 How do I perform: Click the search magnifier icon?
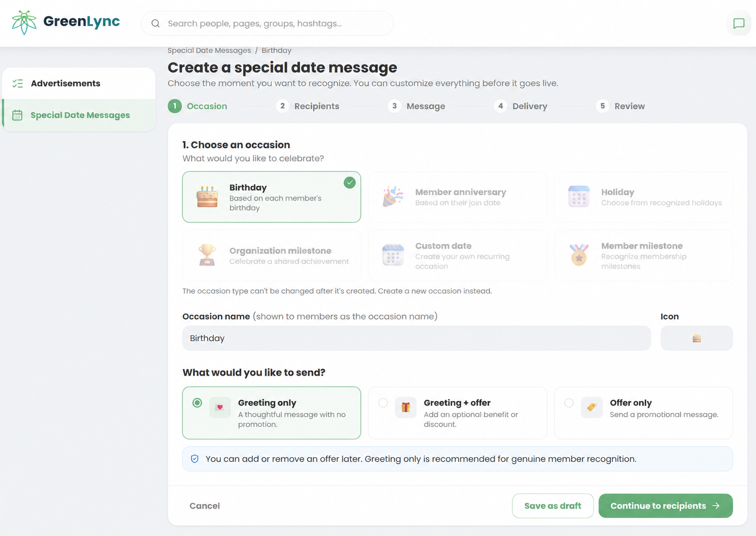156,23
